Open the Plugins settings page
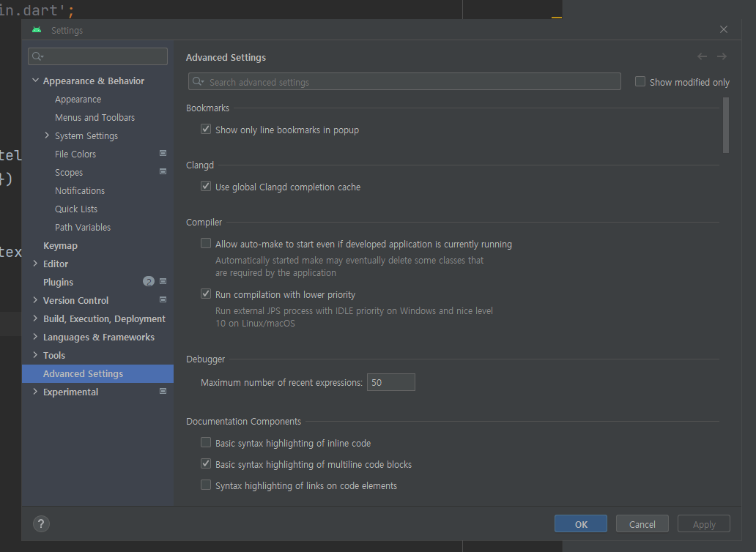 pos(59,283)
